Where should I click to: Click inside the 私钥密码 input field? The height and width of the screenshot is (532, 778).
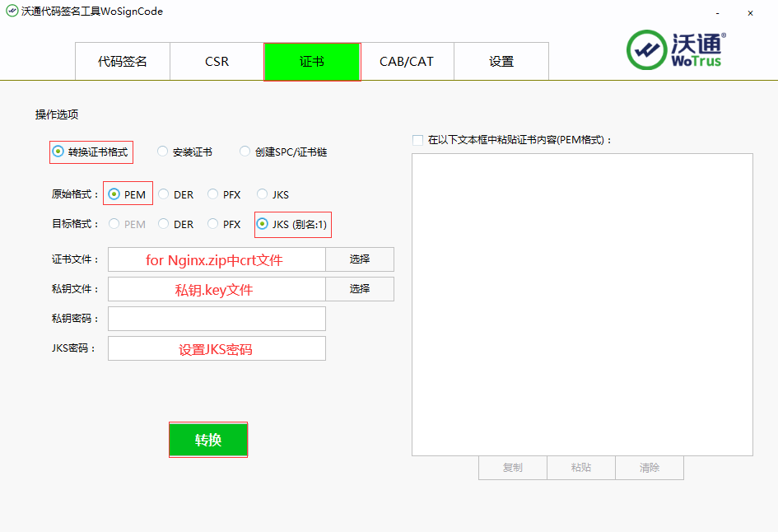click(216, 318)
